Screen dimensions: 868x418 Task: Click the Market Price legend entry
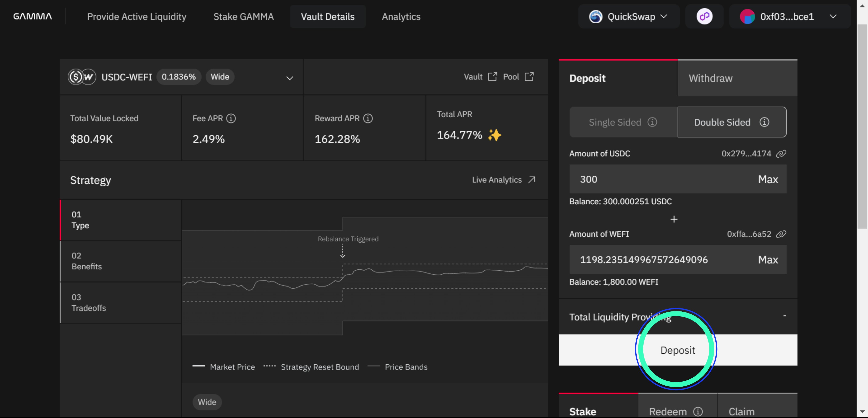click(224, 367)
